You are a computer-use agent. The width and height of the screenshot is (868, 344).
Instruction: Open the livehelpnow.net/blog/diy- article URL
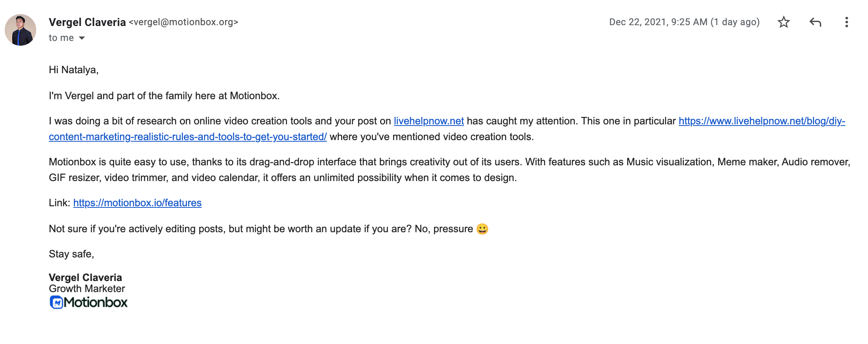click(x=762, y=121)
